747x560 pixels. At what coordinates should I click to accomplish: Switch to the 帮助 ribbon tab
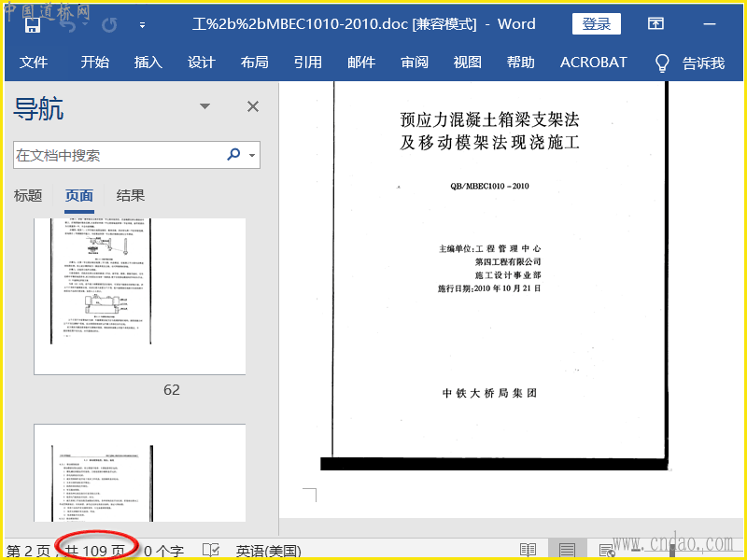(x=521, y=63)
